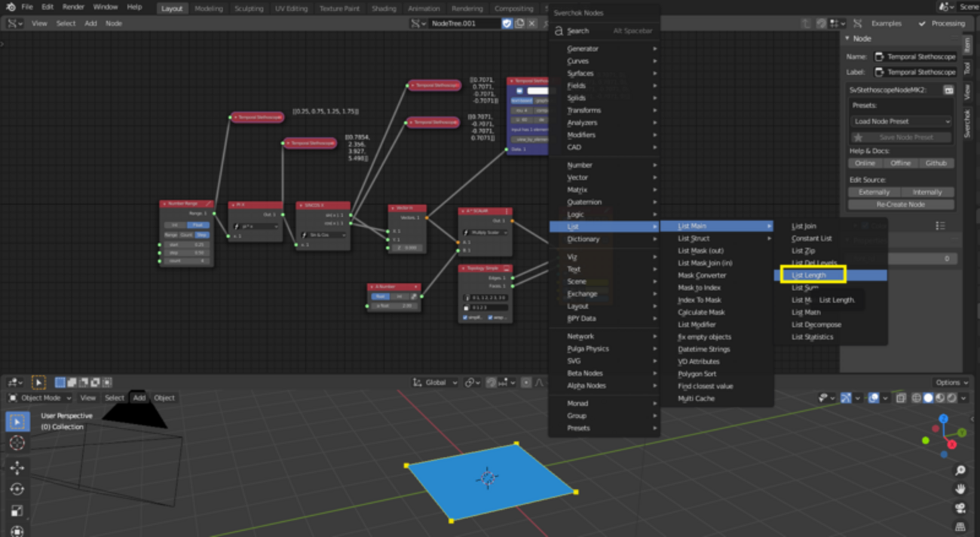980x537 pixels.
Task: Select the Cursor tool in viewport toolbar
Action: pos(17,443)
